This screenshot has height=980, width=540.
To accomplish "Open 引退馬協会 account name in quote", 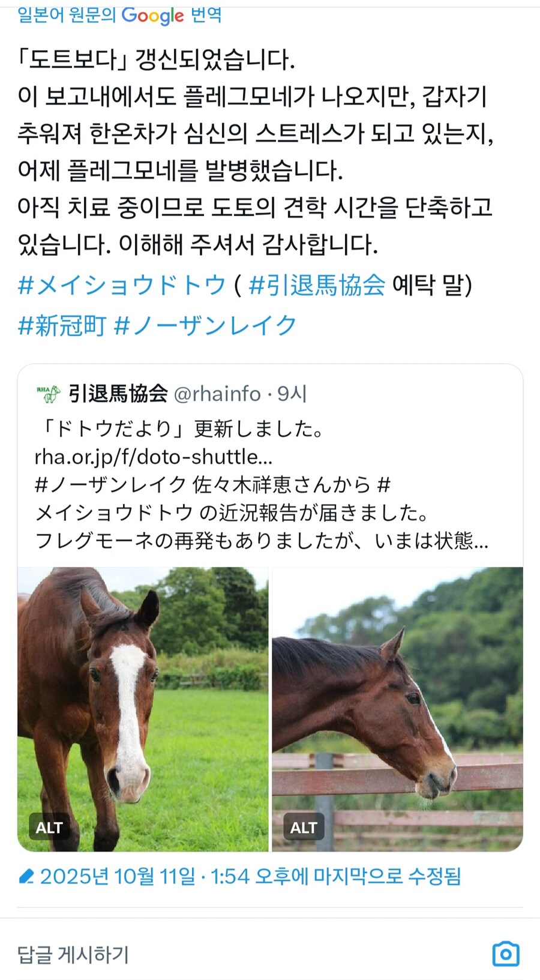I will point(118,394).
